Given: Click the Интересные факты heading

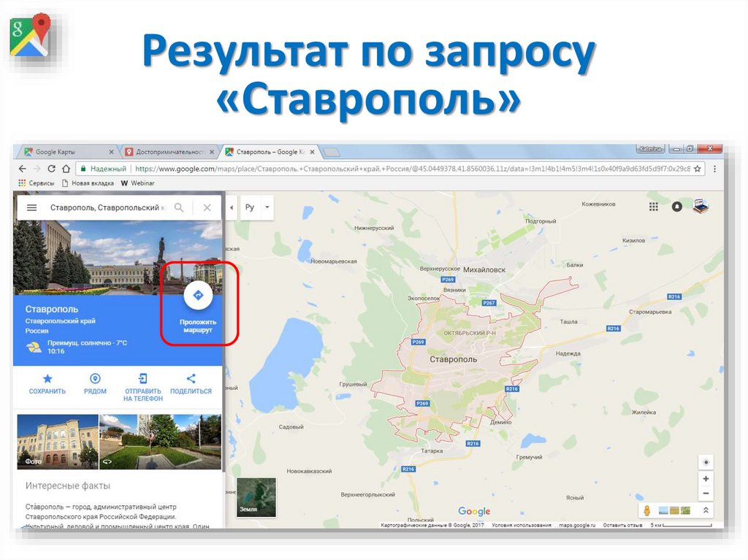Looking at the screenshot, I should 68,486.
